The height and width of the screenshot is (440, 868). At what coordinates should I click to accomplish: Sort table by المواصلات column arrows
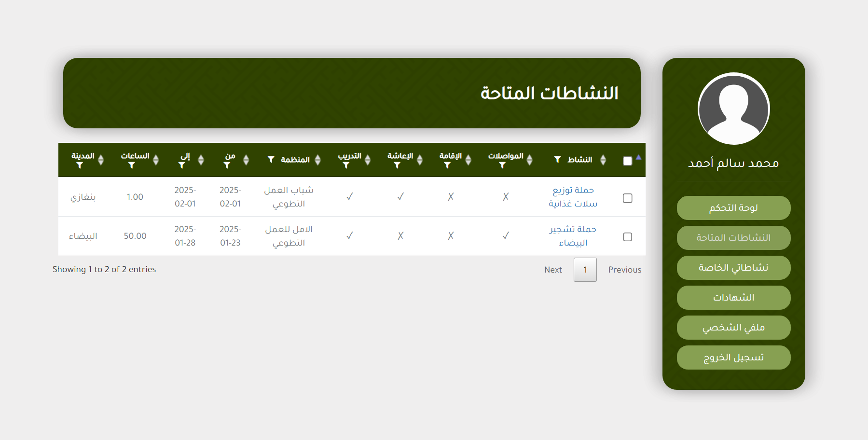(x=530, y=160)
